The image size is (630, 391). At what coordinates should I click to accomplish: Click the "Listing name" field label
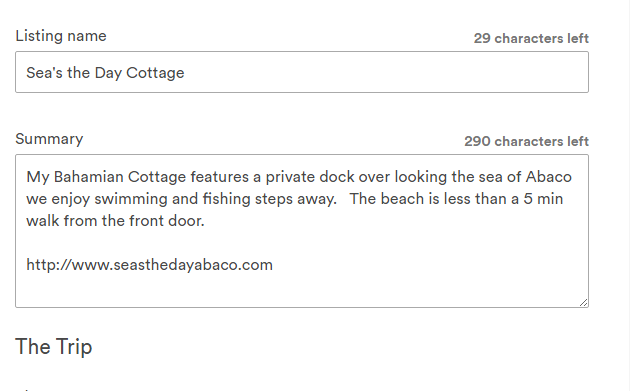tap(61, 36)
